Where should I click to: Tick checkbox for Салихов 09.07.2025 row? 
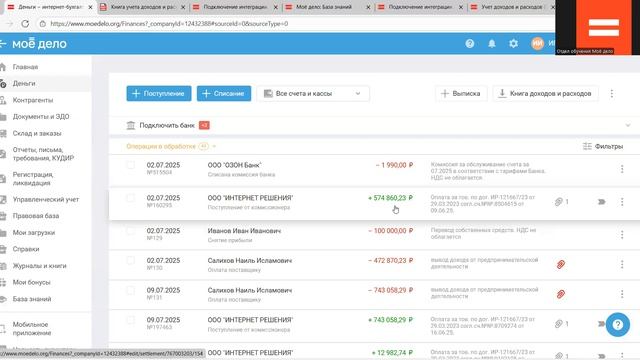click(x=131, y=290)
